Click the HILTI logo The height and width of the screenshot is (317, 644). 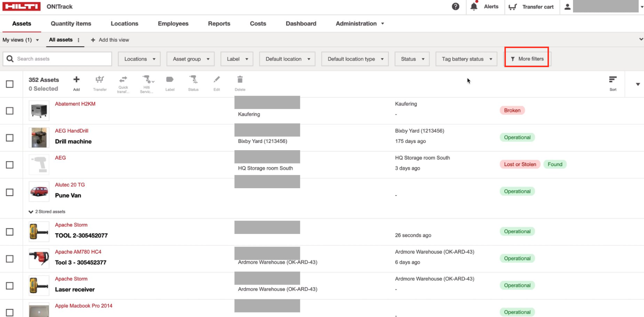coord(22,7)
